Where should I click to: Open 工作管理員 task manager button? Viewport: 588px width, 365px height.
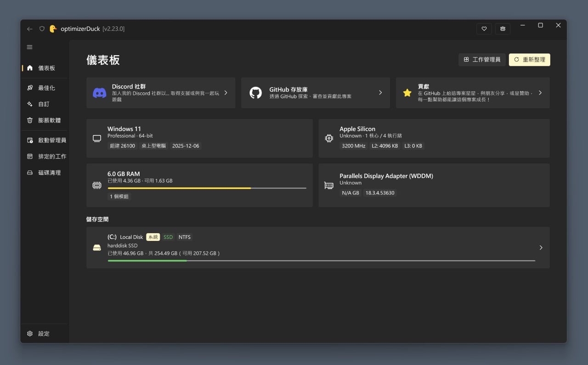(x=482, y=60)
